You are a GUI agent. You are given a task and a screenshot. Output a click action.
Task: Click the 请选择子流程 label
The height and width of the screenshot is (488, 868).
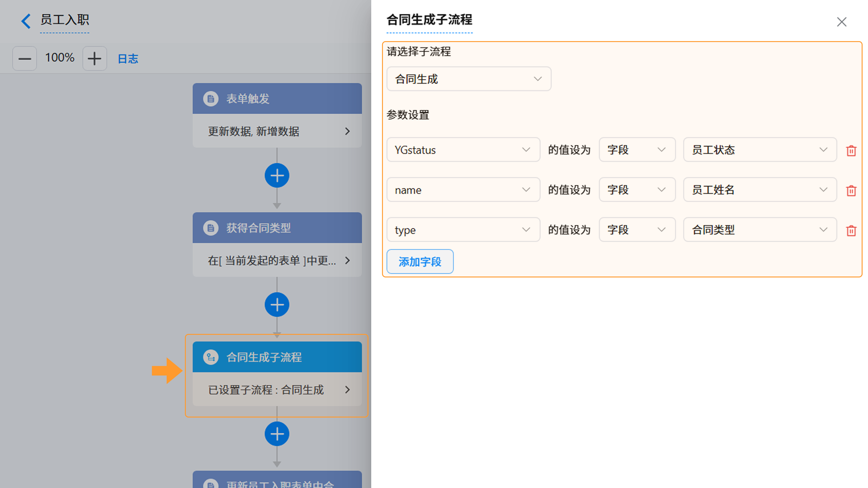[418, 52]
